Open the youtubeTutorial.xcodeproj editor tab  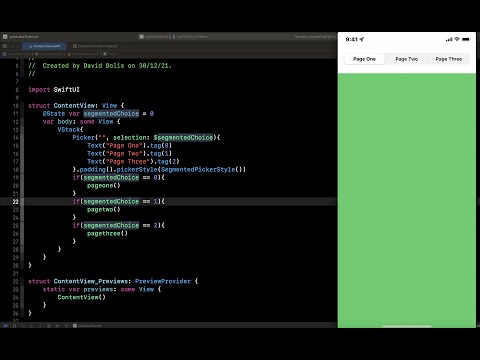pos(95,46)
